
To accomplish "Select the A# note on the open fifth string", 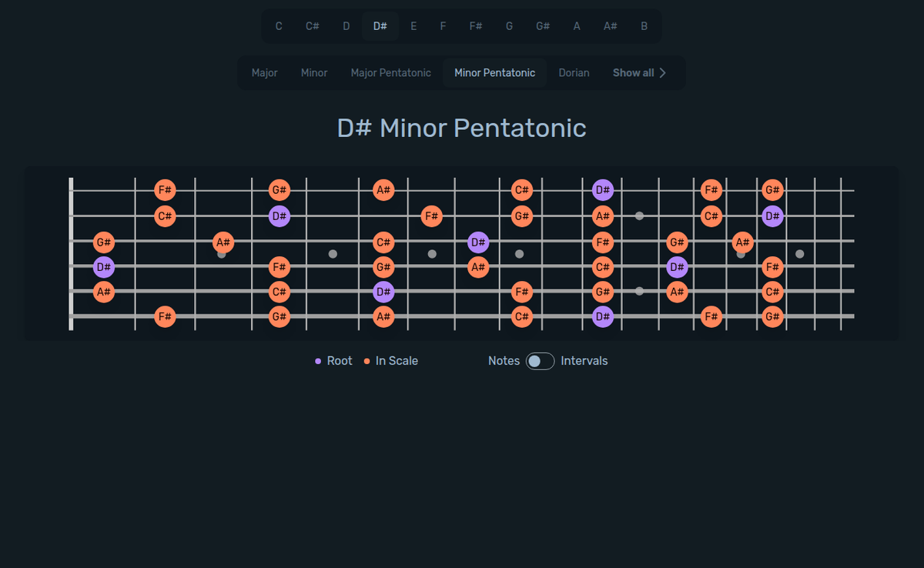I will tap(103, 292).
